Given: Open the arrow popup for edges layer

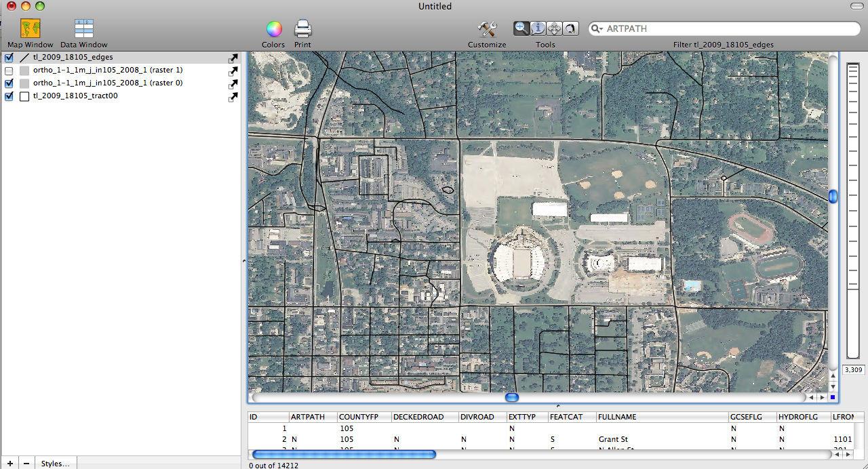Looking at the screenshot, I should click(233, 58).
